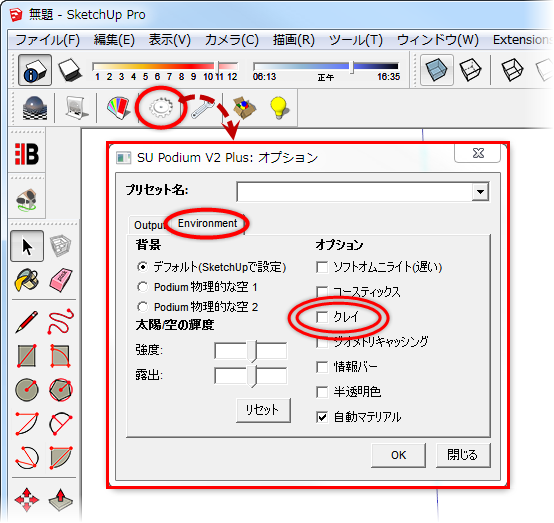Uncheck the 自動マテリアル checkbox
The height and width of the screenshot is (523, 554).
click(x=322, y=417)
